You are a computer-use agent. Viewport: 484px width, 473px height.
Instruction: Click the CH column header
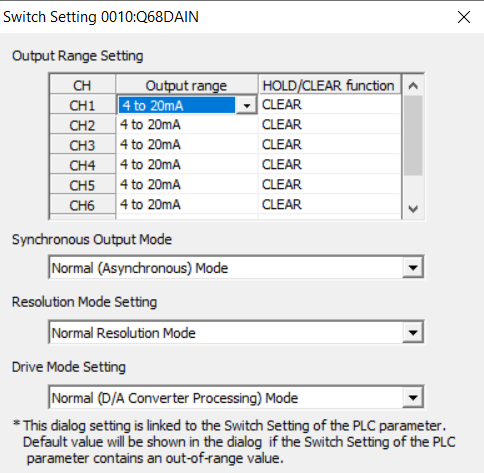(x=83, y=85)
